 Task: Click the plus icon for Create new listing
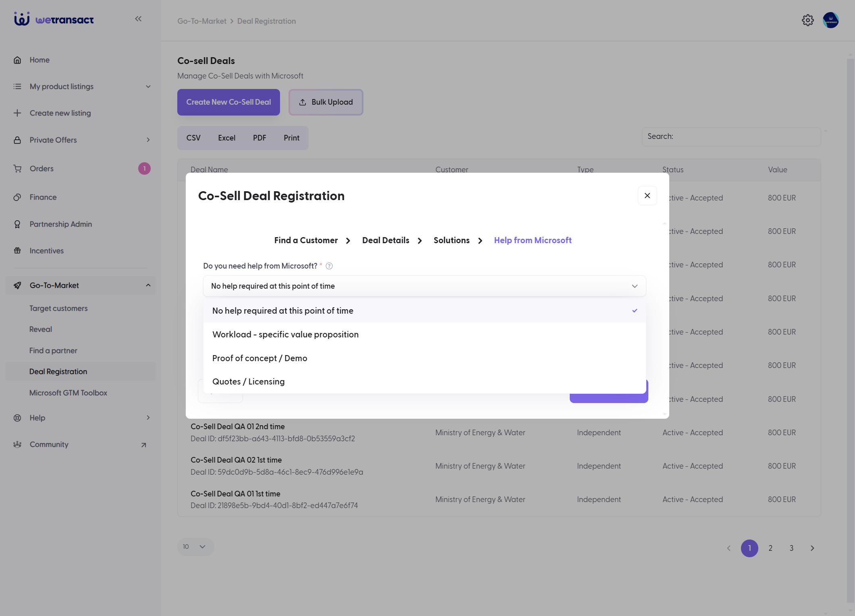17,113
